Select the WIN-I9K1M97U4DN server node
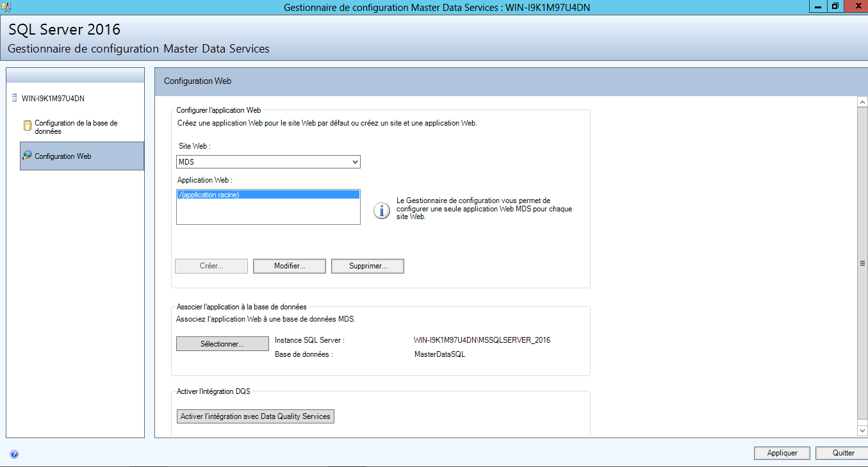The image size is (868, 467). 53,99
